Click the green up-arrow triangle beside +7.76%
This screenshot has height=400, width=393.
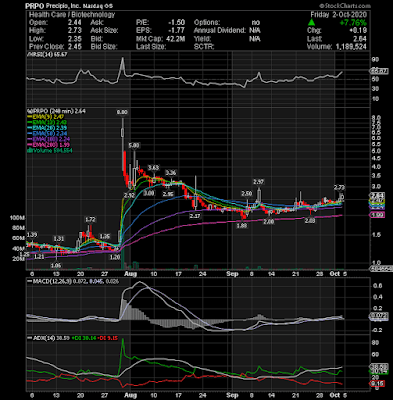tap(311, 23)
